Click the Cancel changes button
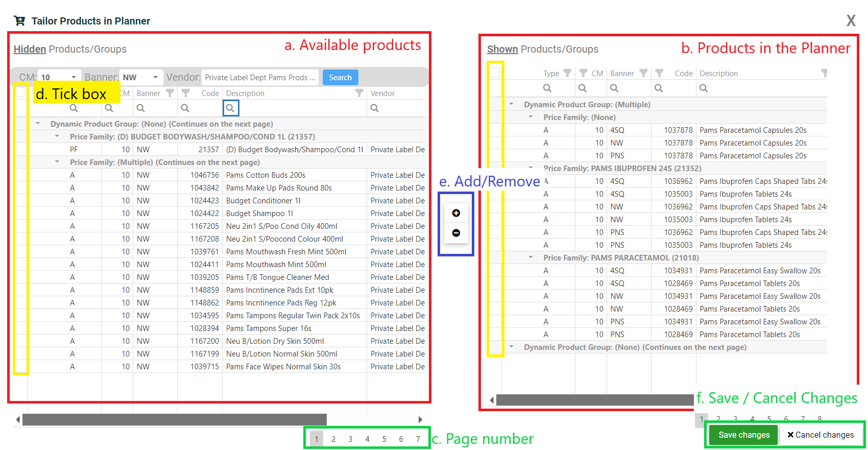Screen dimensions: 868x450 click(x=821, y=435)
